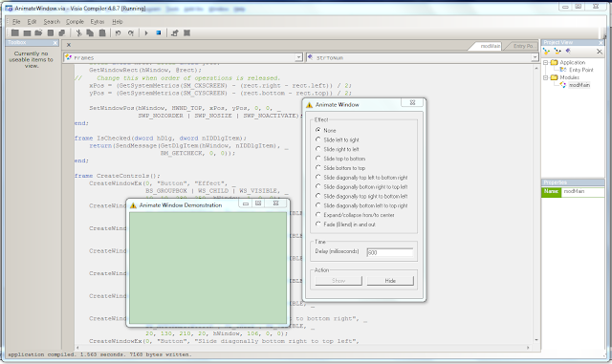This screenshot has height=364, width=612.
Task: Copy selection using the toolbar Copy icon
Action: click(90, 33)
